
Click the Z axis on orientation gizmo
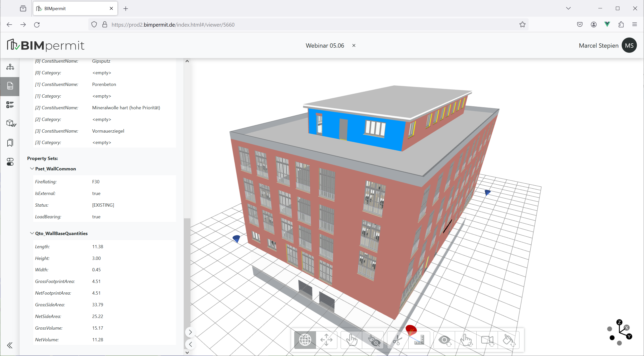click(619, 322)
